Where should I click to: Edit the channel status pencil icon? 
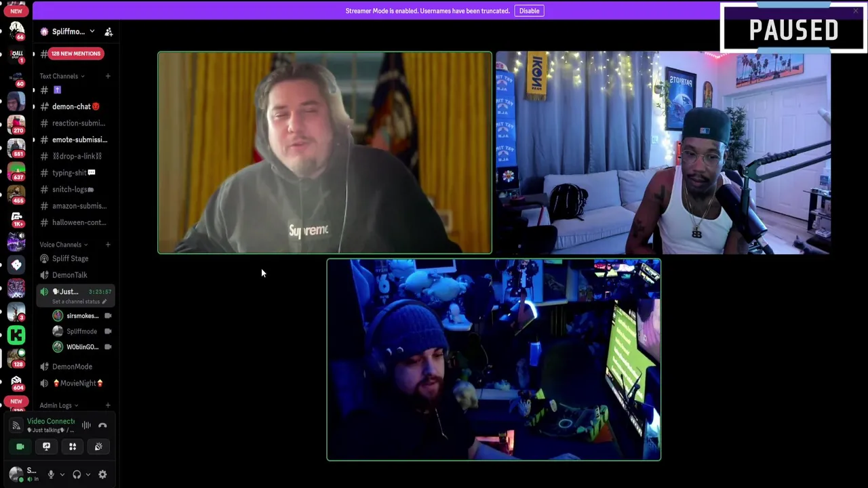pos(104,302)
